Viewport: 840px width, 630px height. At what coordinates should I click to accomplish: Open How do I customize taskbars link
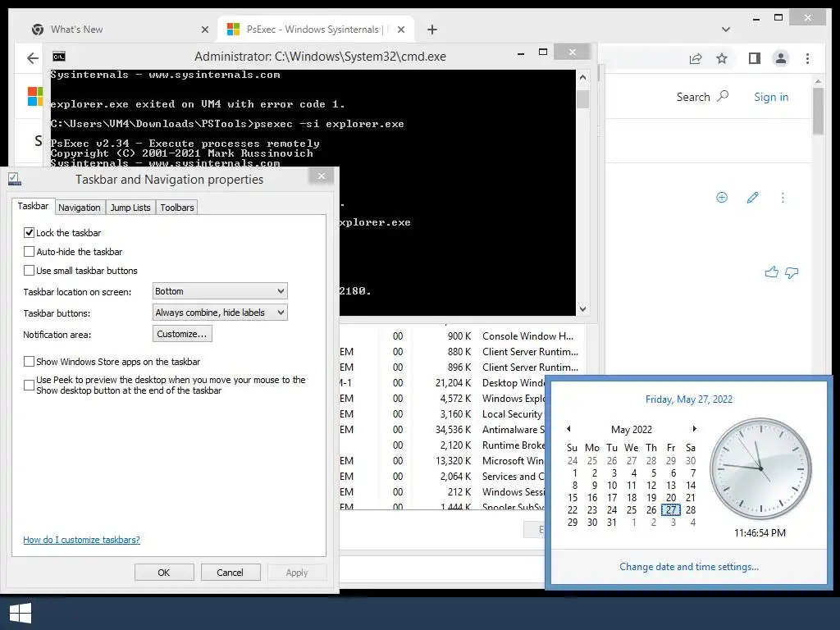[x=81, y=540]
